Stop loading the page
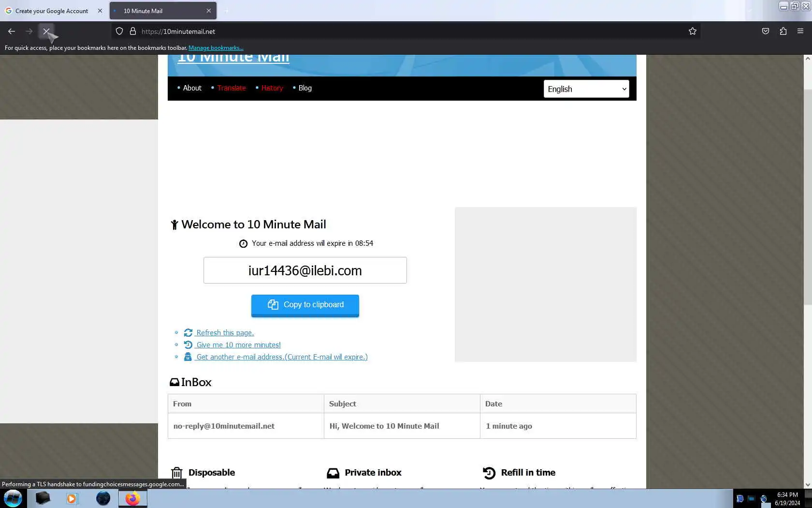812x508 pixels. tap(46, 31)
